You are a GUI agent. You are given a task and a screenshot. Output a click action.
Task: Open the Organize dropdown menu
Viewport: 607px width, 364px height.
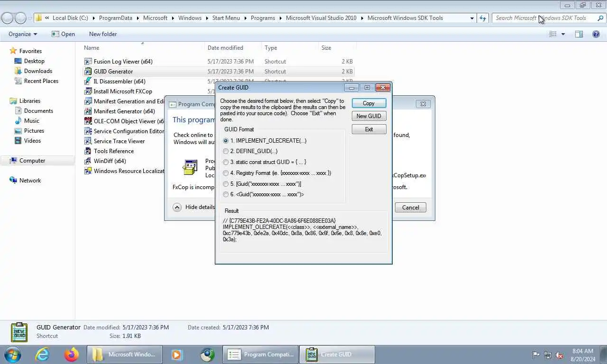pos(23,34)
